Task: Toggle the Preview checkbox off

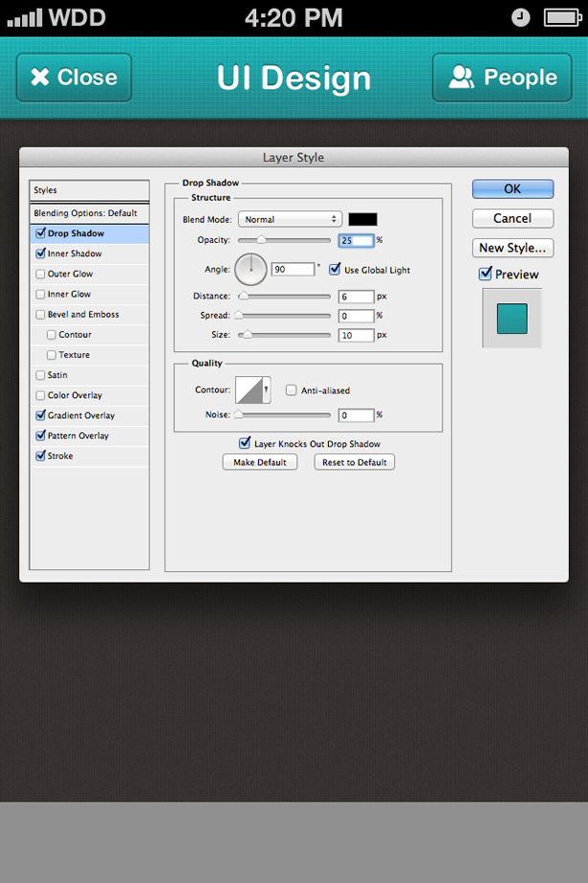Action: [486, 275]
